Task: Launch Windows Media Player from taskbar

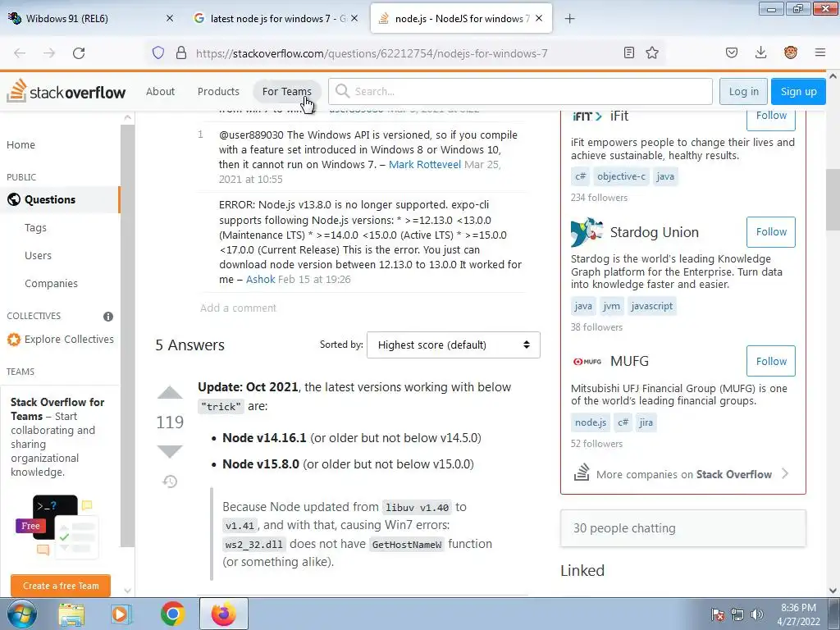Action: point(121,614)
